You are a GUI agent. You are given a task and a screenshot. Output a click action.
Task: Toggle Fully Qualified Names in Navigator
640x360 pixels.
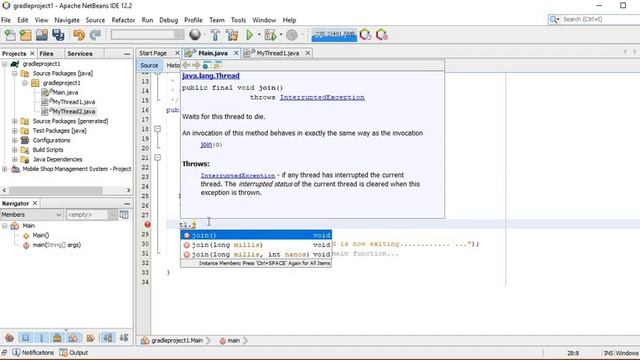(x=90, y=338)
